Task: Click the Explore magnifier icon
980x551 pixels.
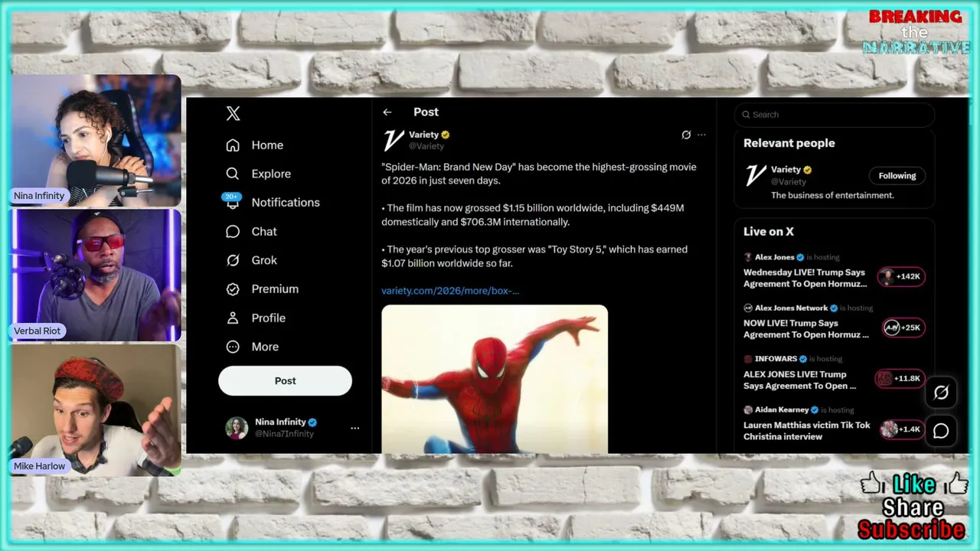Action: [233, 174]
